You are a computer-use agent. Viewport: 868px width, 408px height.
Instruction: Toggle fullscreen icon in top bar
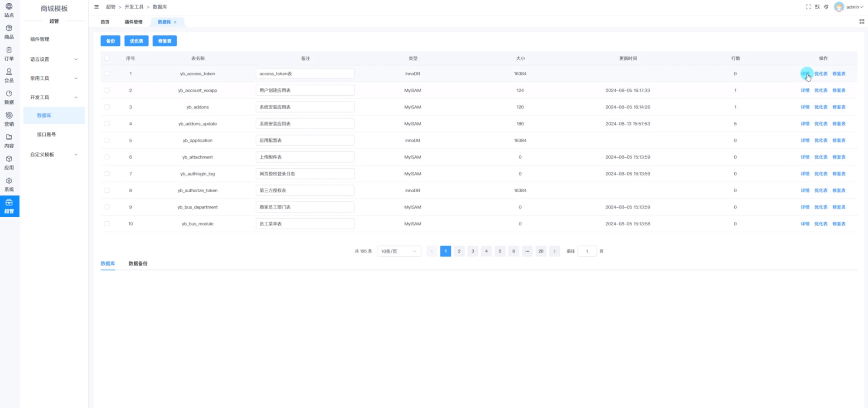(x=808, y=7)
